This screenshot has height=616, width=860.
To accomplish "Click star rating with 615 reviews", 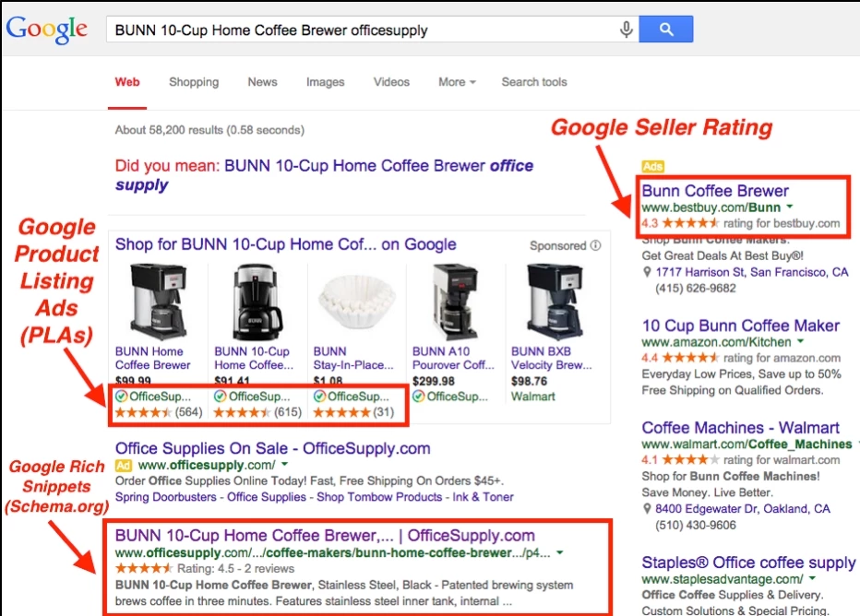I will 242,412.
